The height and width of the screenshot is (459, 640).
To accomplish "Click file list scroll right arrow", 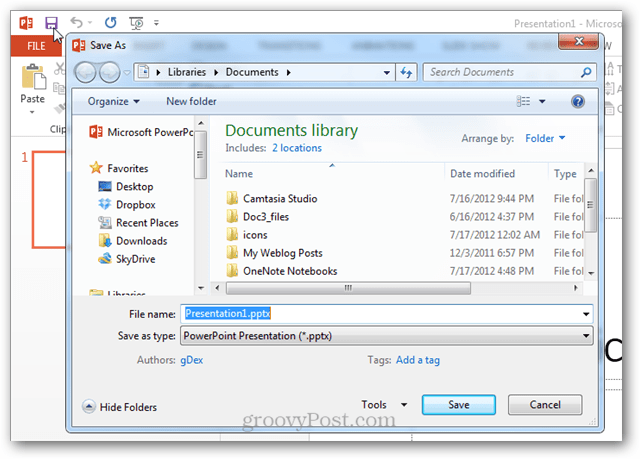I will coord(576,288).
